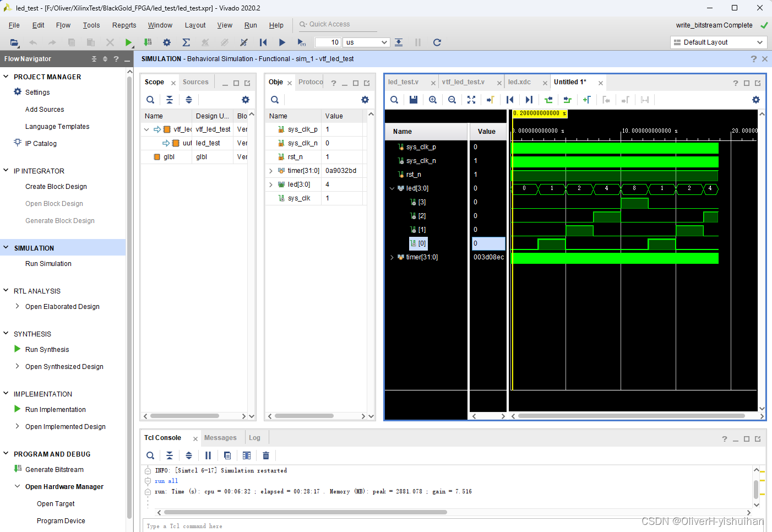Open project using the folder icon
The width and height of the screenshot is (772, 532).
(14, 42)
